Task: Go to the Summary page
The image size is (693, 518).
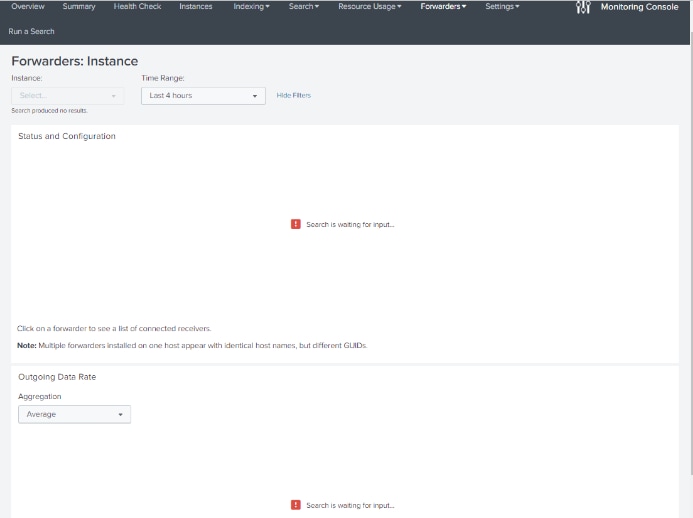Action: (79, 7)
